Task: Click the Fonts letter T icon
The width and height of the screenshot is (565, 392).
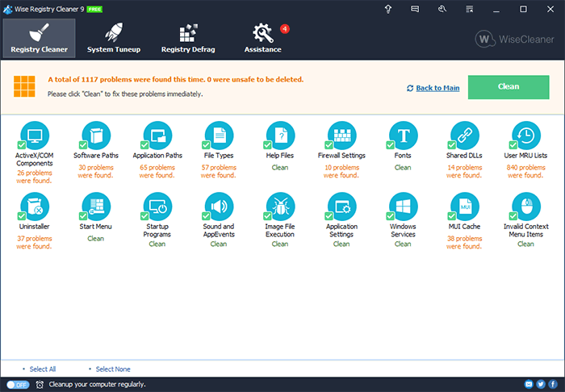Action: (404, 136)
